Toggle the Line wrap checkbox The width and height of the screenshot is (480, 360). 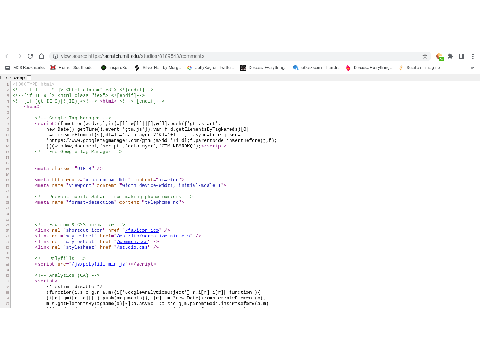(29, 77)
